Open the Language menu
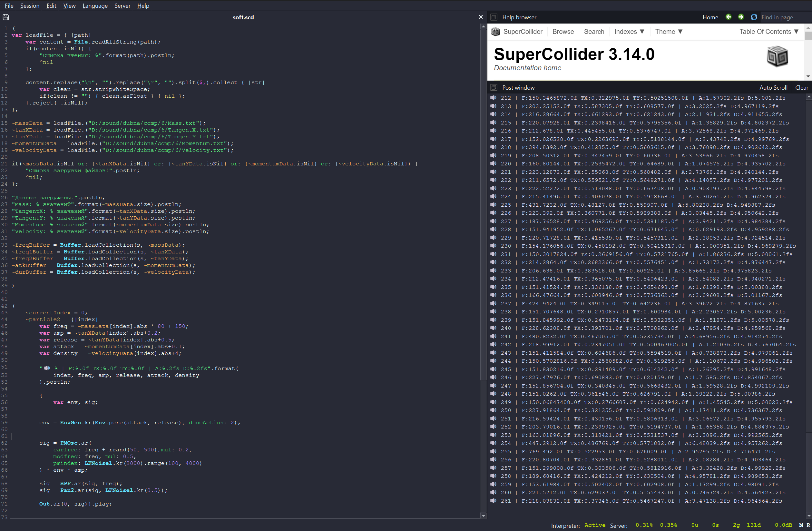This screenshot has height=531, width=812. pyautogui.click(x=95, y=6)
